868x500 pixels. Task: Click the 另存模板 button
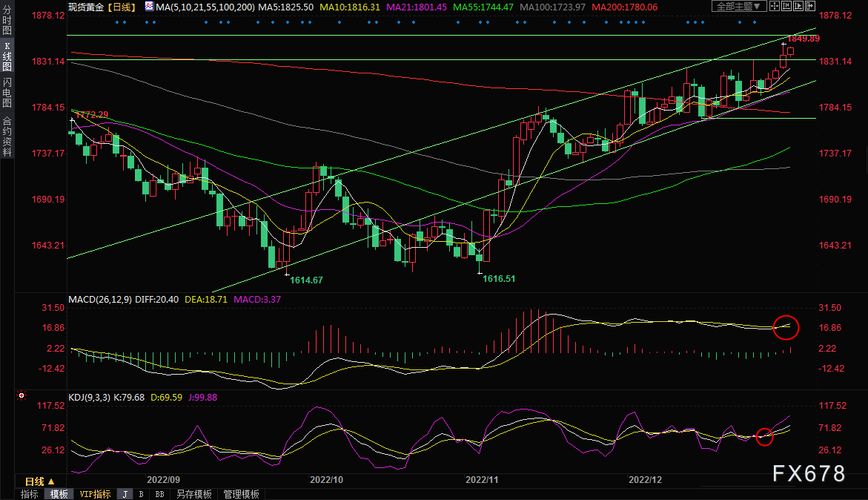(x=194, y=494)
